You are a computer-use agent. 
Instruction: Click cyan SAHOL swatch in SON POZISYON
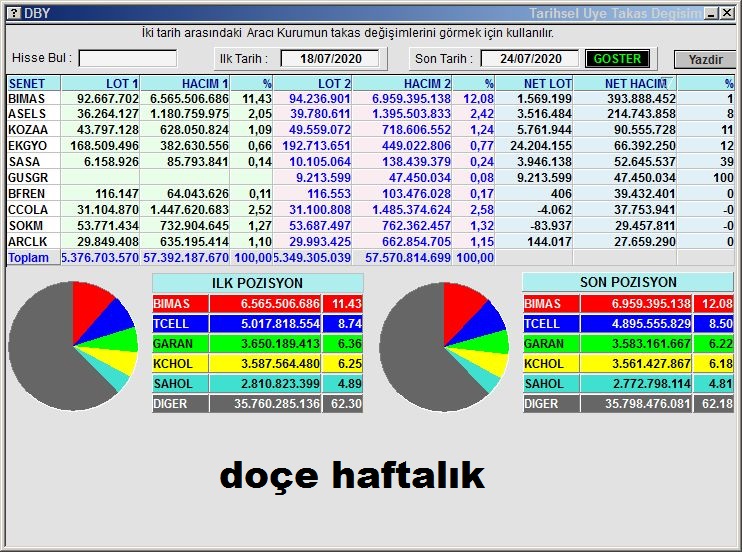pyautogui.click(x=551, y=384)
